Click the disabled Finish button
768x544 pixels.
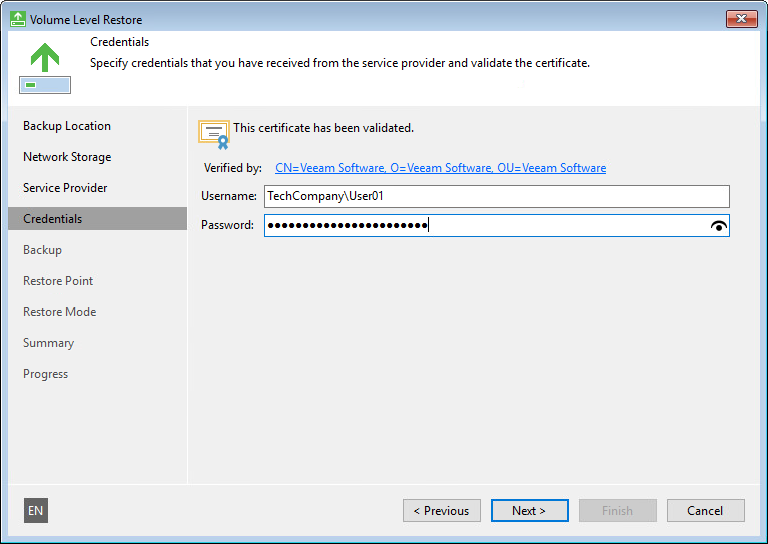(618, 511)
